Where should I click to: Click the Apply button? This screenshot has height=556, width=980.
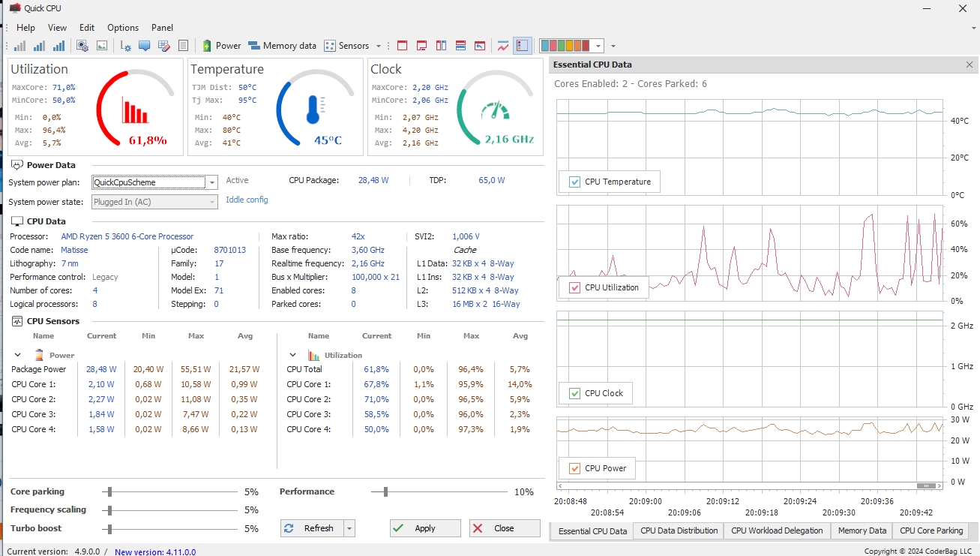pos(425,528)
